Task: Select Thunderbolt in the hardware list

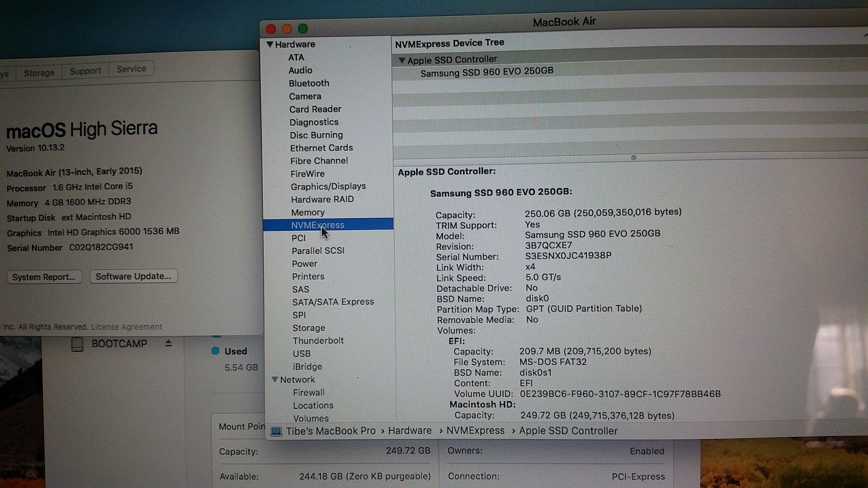Action: (318, 341)
